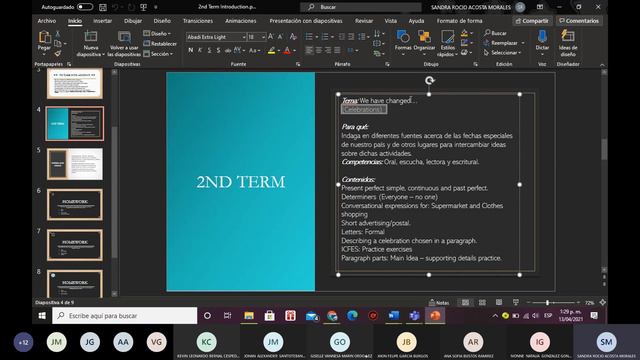Open change case Aa dropdown
Image resolution: width=640 pixels, height=360 pixels.
(x=254, y=50)
